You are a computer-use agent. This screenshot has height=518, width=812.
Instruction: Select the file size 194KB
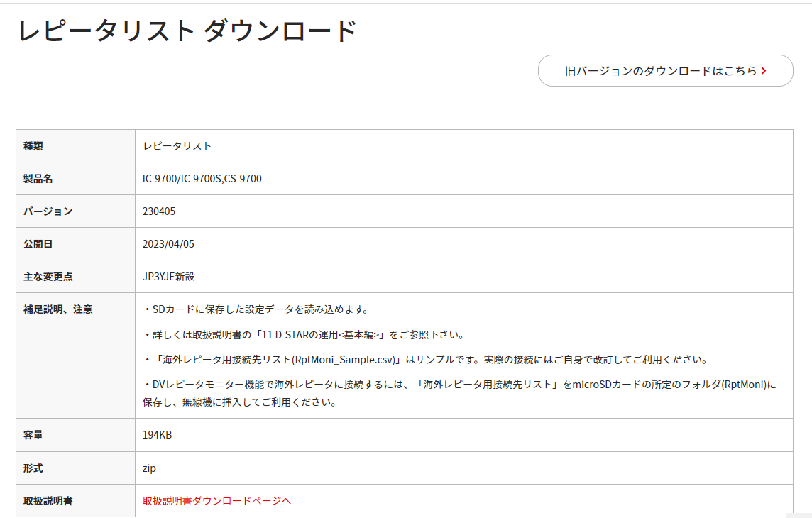click(x=157, y=435)
